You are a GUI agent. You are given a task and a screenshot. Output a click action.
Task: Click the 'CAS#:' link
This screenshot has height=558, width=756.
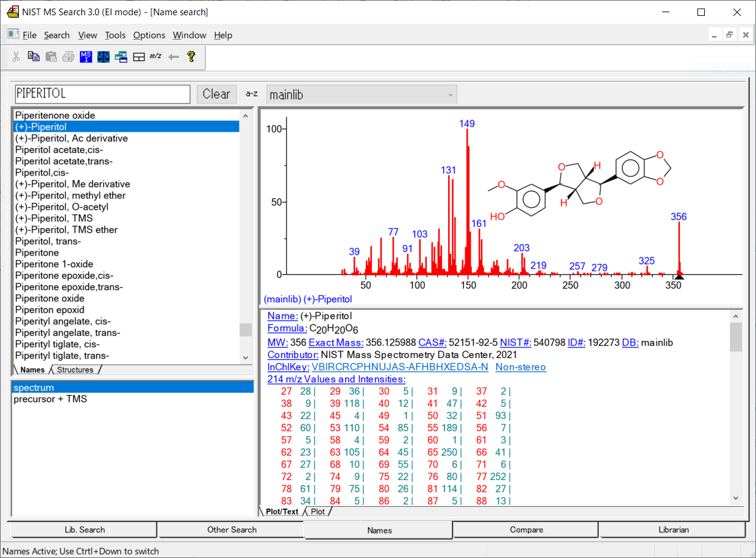(x=432, y=343)
